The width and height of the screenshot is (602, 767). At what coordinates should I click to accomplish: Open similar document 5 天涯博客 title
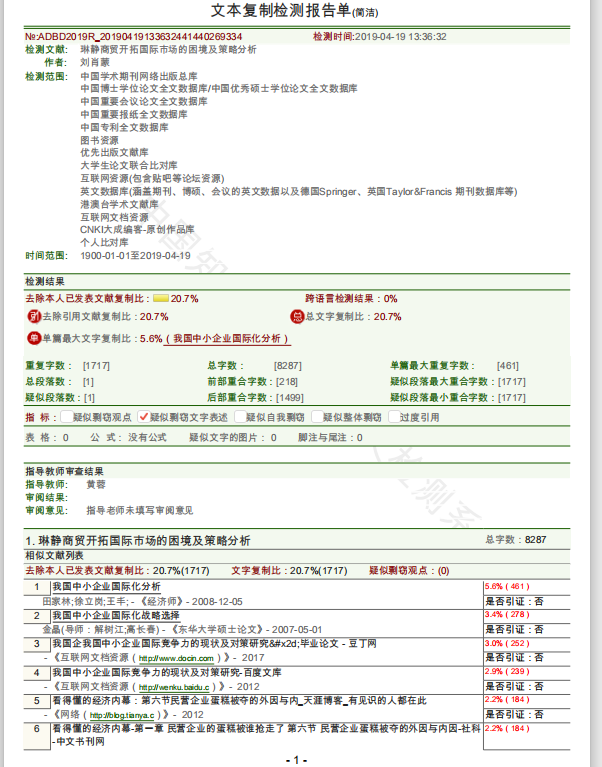pos(239,701)
